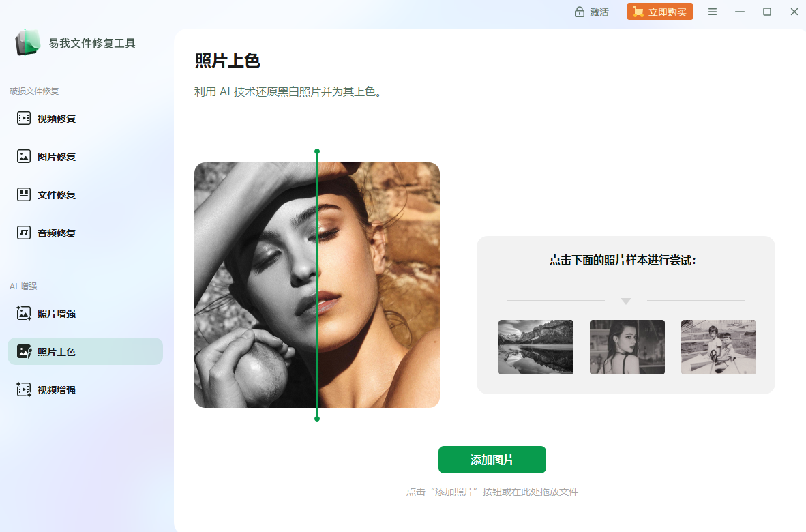Click the down triangle above sample photos

pyautogui.click(x=625, y=301)
